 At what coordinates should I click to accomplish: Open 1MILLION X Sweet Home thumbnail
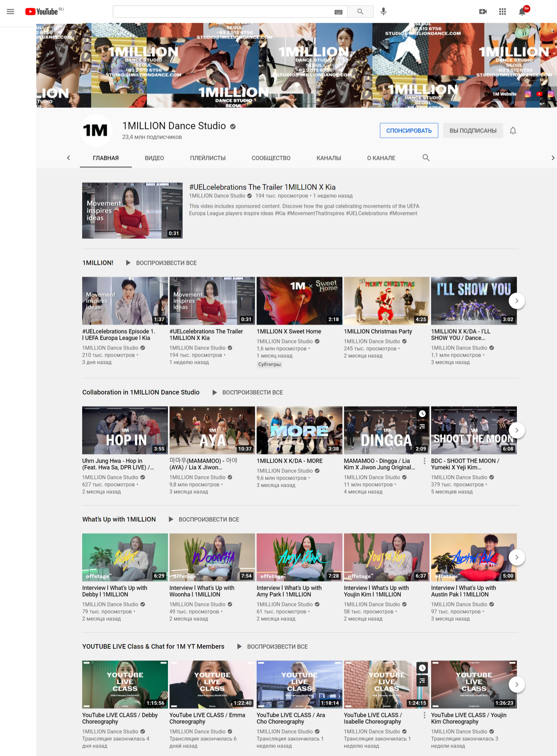tap(299, 301)
